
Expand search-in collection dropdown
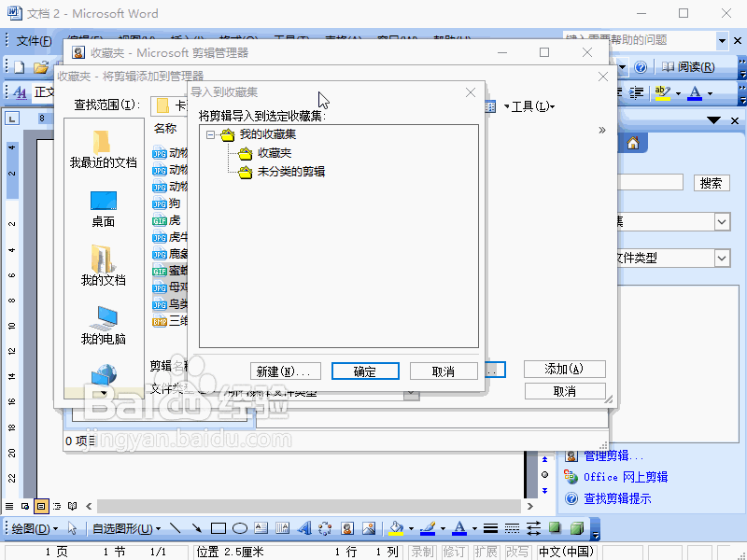pos(722,222)
